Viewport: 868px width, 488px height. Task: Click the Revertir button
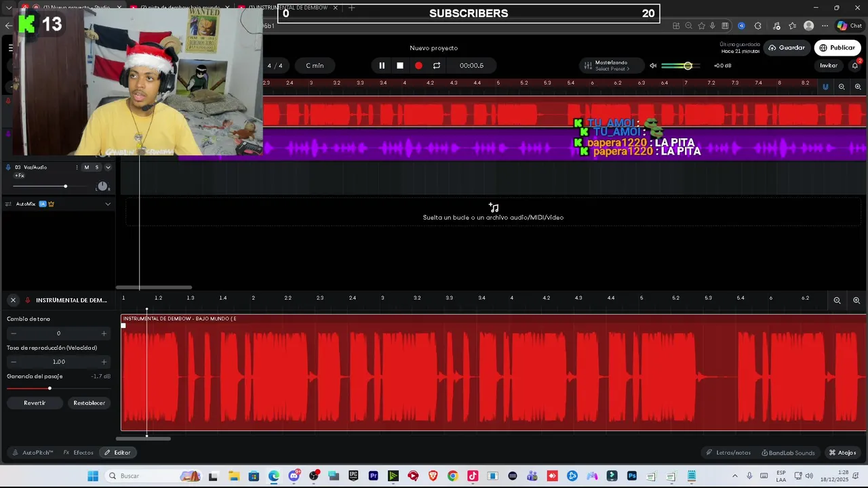tap(35, 403)
